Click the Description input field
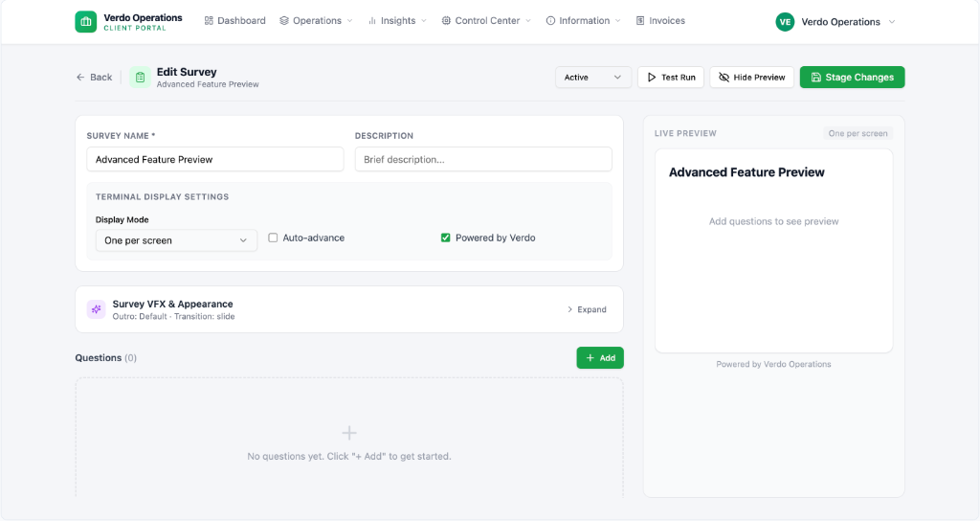Image resolution: width=980 pixels, height=521 pixels. click(483, 160)
